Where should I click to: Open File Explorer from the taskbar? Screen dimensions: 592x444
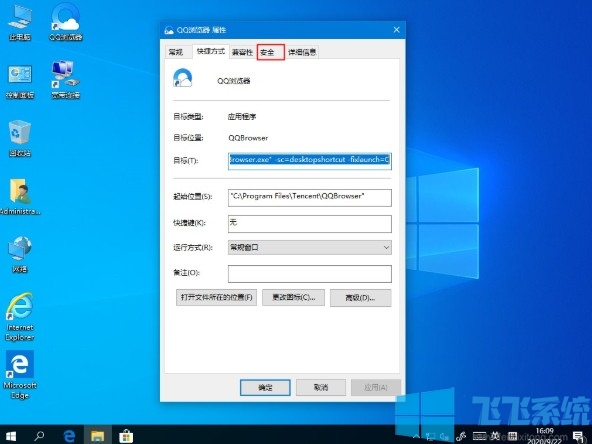pos(97,436)
